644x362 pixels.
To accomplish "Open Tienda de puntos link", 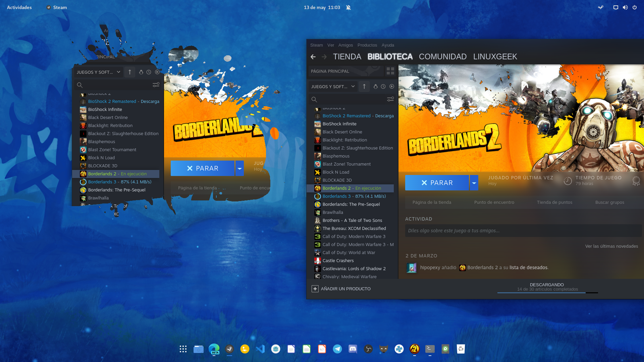I will coord(554,202).
